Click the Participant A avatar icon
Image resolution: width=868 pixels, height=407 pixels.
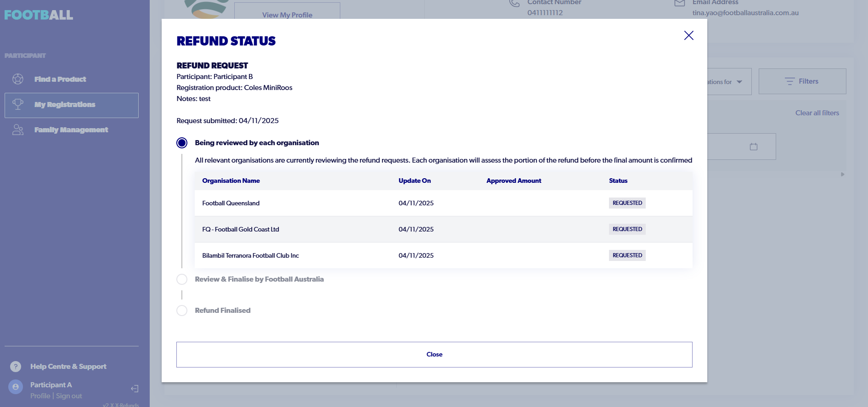[16, 387]
